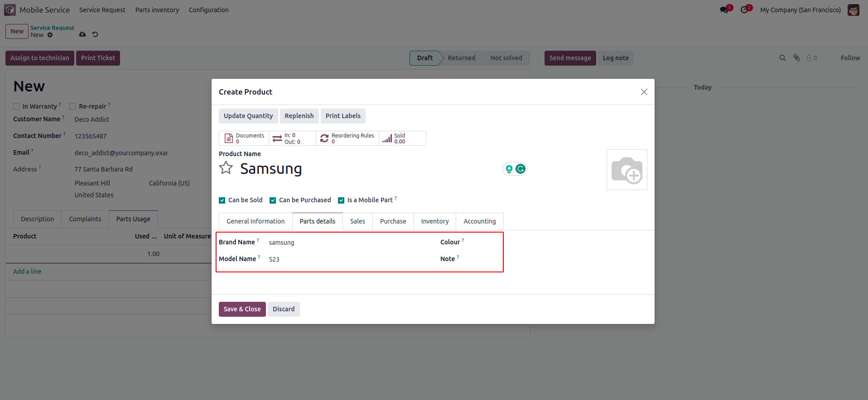This screenshot has height=400, width=868.
Task: Toggle the In Warranty checkbox
Action: (x=16, y=106)
